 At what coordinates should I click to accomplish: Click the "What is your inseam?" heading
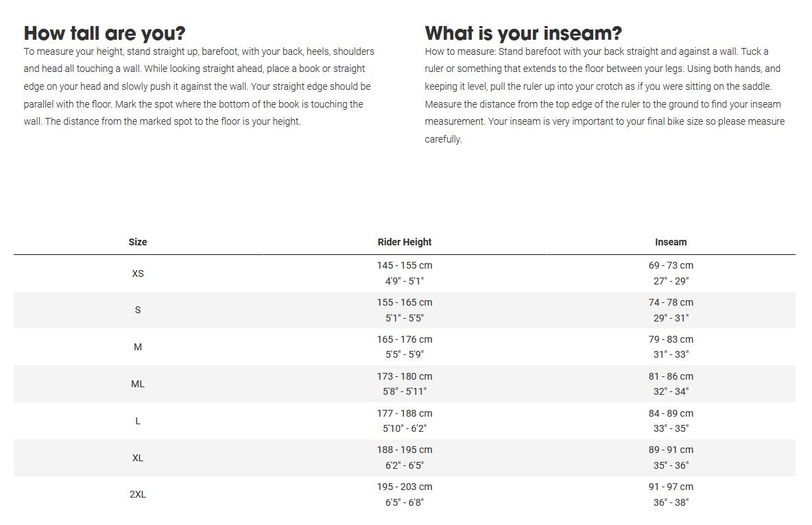(523, 33)
